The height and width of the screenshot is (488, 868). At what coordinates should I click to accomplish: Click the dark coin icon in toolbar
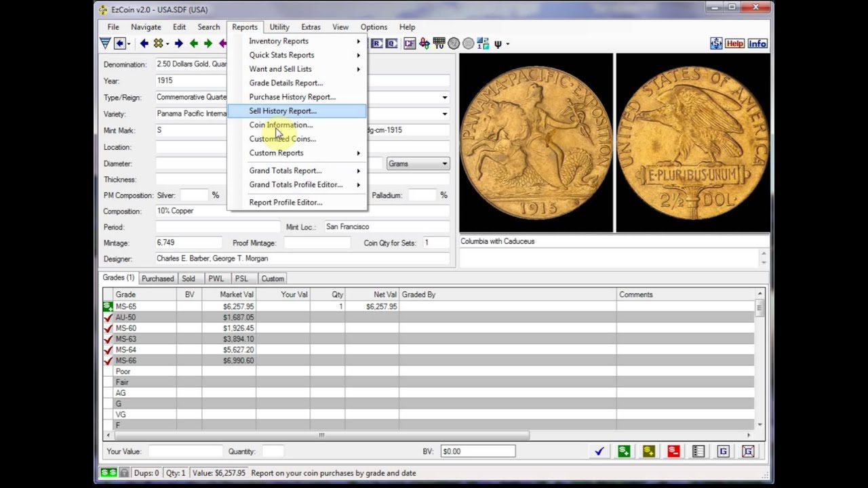pos(454,43)
